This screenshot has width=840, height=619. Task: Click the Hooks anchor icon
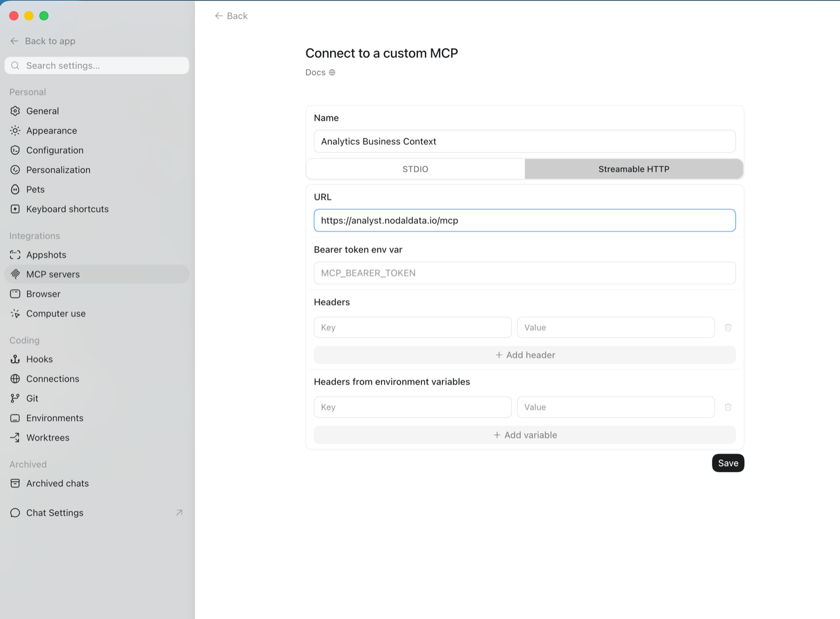pos(15,359)
